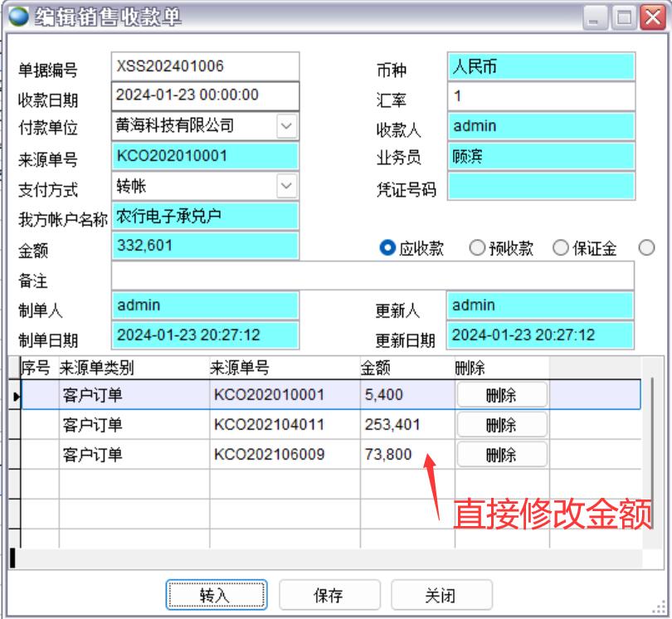Click the 关闭 button at the bottom
672x619 pixels.
click(441, 595)
